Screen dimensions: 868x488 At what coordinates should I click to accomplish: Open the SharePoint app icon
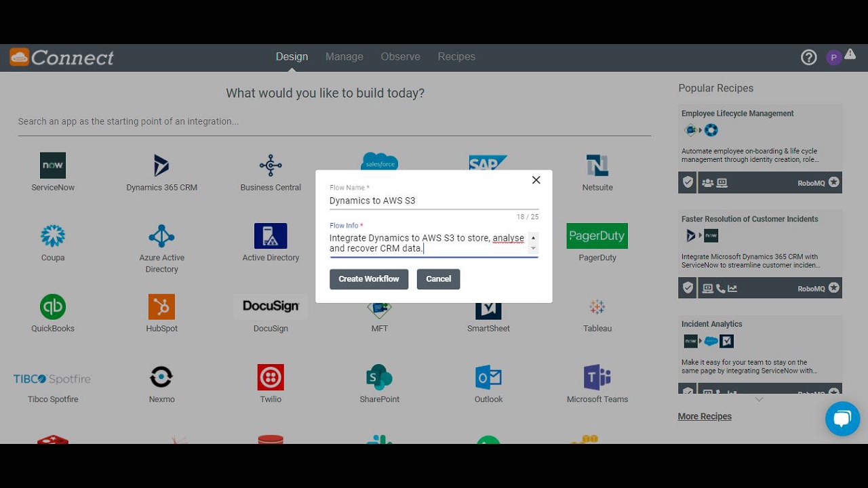[x=380, y=378]
